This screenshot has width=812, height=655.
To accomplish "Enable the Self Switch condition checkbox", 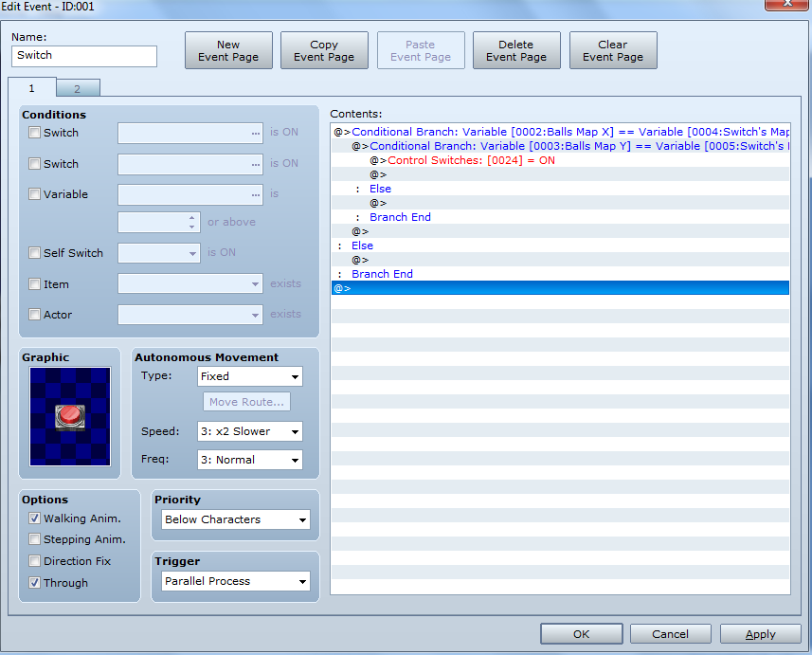I will [x=35, y=253].
